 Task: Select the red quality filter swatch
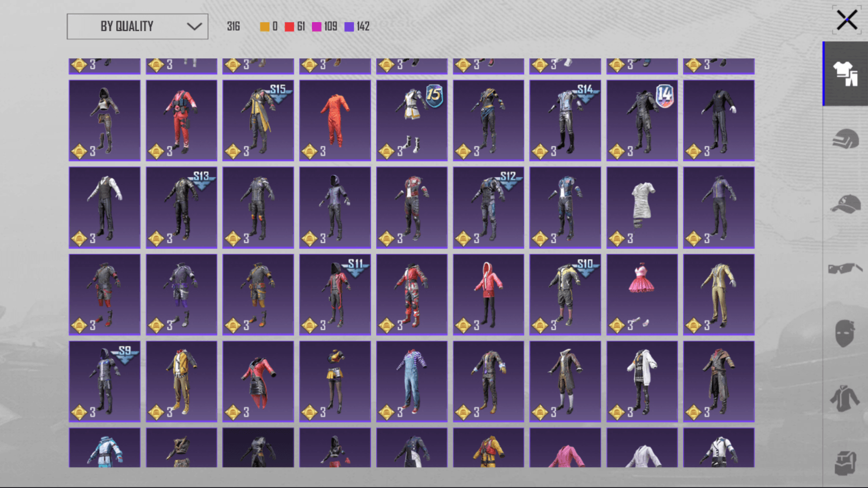tap(289, 27)
